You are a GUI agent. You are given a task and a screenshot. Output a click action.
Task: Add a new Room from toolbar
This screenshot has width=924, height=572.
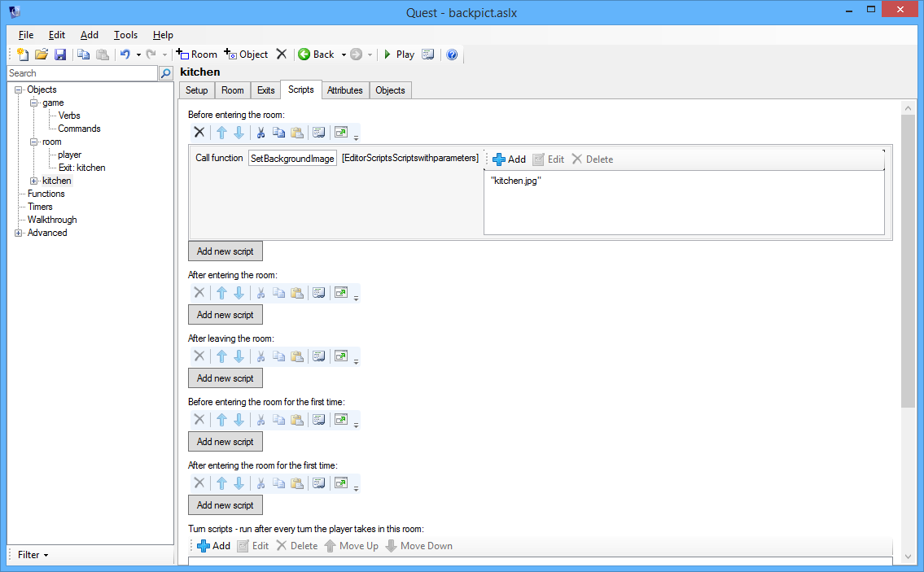197,55
